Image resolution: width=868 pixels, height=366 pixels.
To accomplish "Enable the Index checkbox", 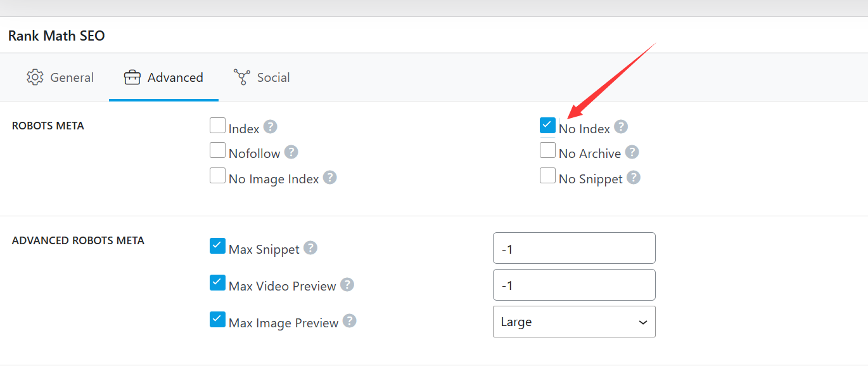I will click(218, 126).
